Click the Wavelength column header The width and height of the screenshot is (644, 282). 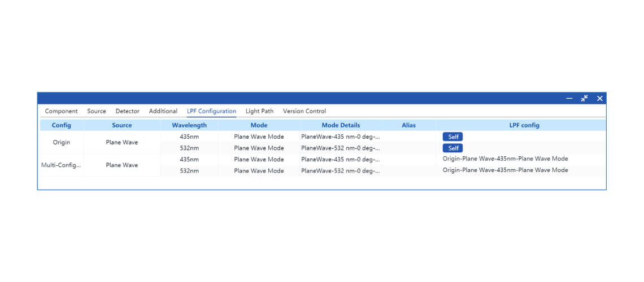tap(189, 125)
